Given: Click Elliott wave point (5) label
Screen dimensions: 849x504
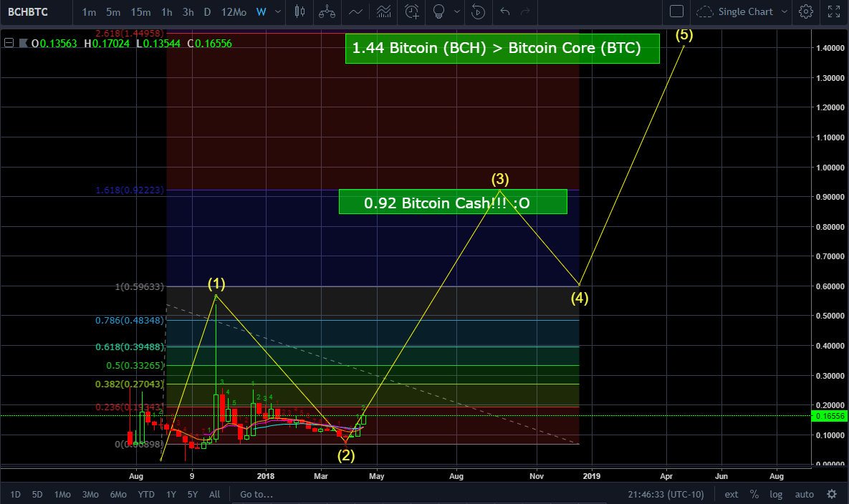Looking at the screenshot, I should pyautogui.click(x=683, y=34).
